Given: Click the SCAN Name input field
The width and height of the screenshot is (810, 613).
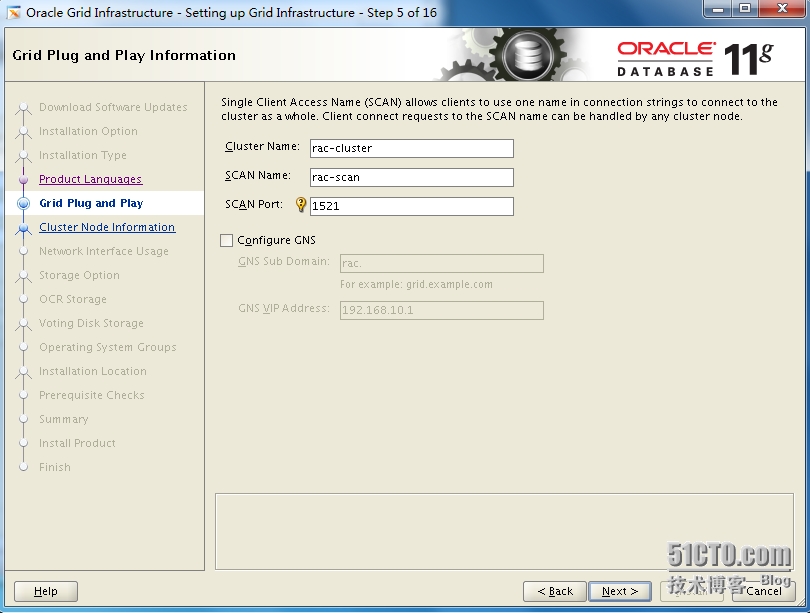Looking at the screenshot, I should tap(412, 177).
